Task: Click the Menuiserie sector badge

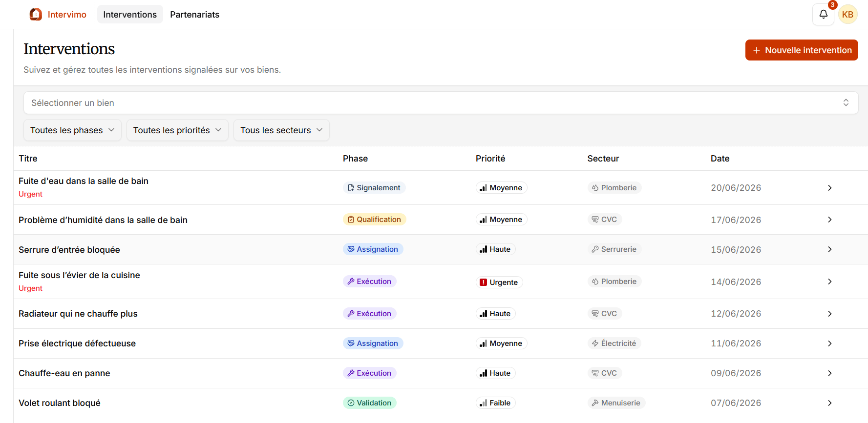Action: click(616, 403)
